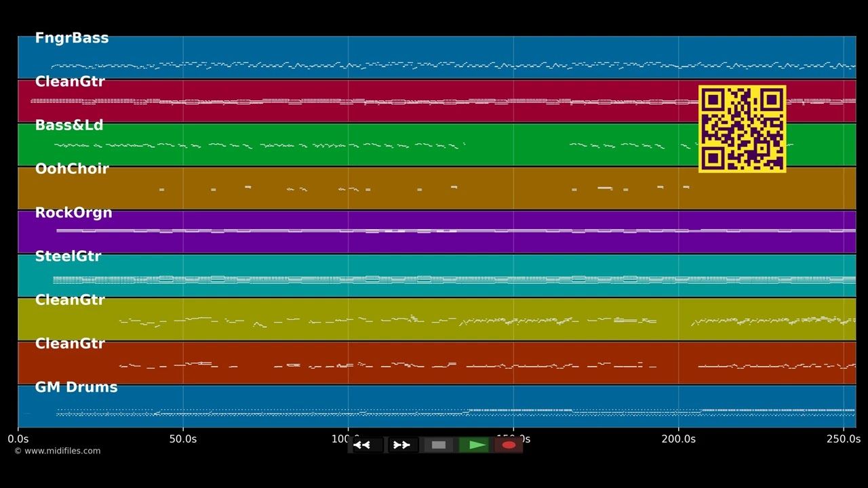Click the yellow QR code image
This screenshot has height=488, width=868.
(x=743, y=129)
